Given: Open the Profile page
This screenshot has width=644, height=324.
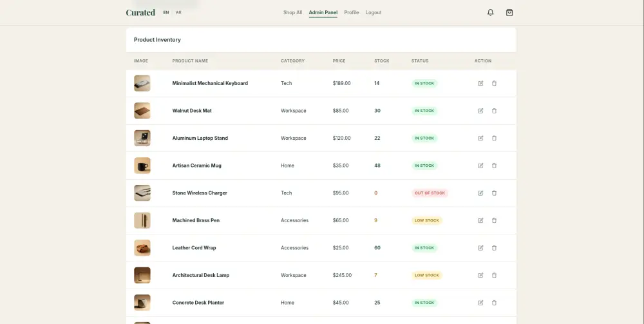Looking at the screenshot, I should click(x=352, y=13).
